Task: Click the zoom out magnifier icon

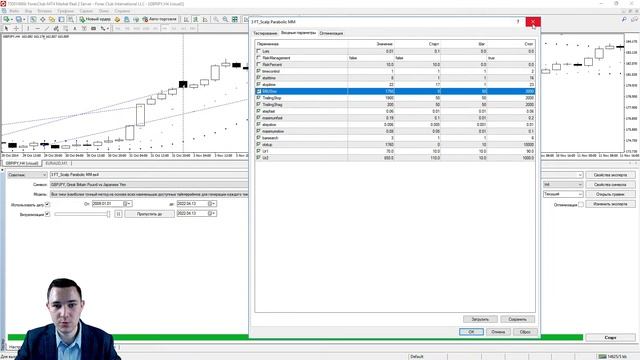Action: click(x=225, y=19)
